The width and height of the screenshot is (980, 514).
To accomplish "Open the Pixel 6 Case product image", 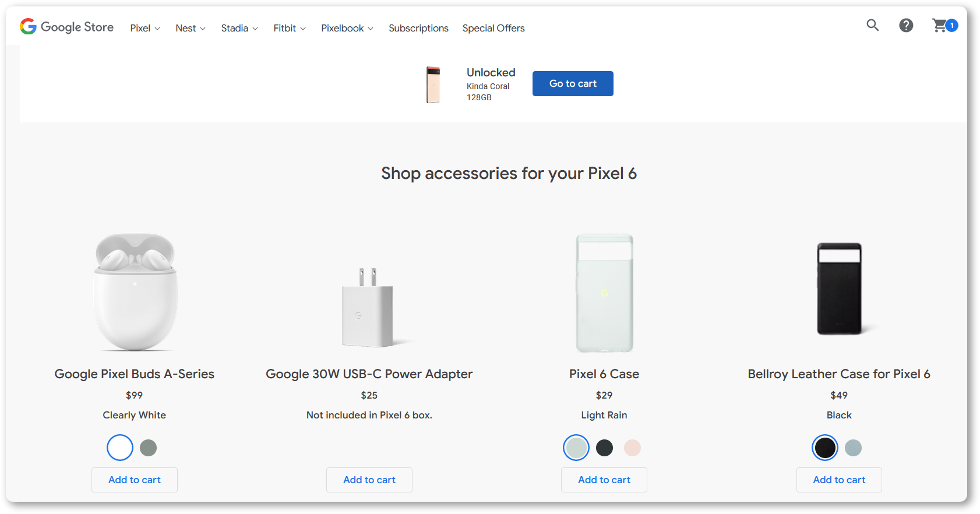I will (604, 293).
